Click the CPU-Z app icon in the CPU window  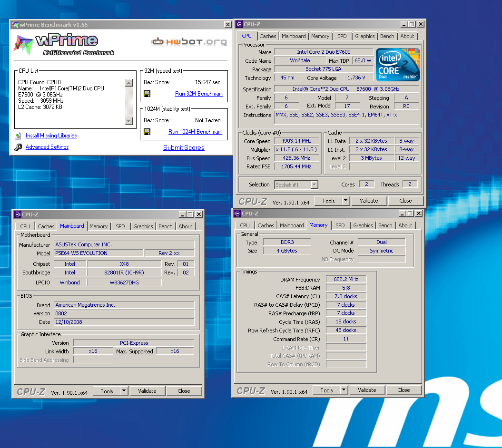pos(239,24)
